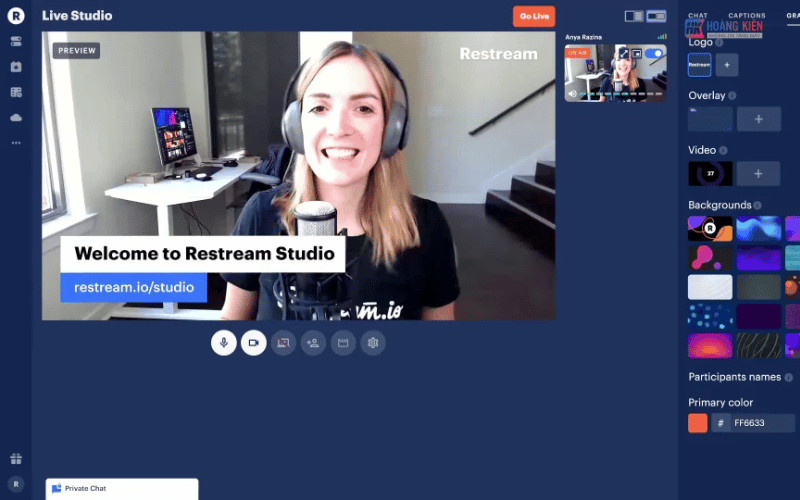Choose the orange-pink sunset gradient background

pyautogui.click(x=710, y=345)
